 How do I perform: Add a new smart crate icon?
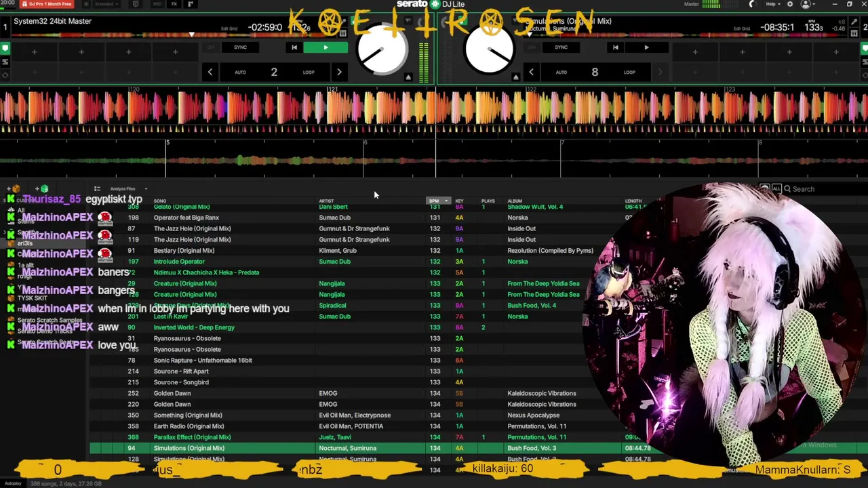click(x=42, y=188)
